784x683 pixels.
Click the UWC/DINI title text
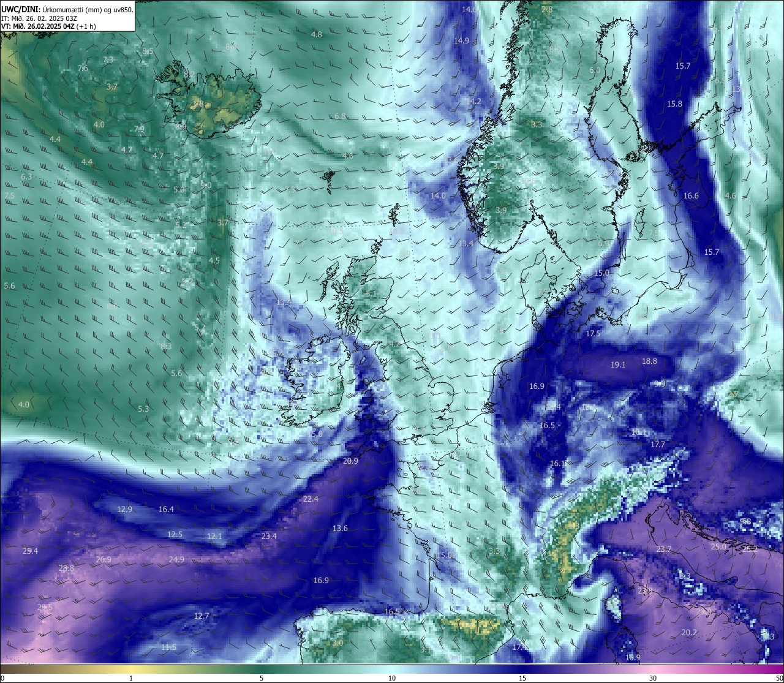(x=20, y=9)
